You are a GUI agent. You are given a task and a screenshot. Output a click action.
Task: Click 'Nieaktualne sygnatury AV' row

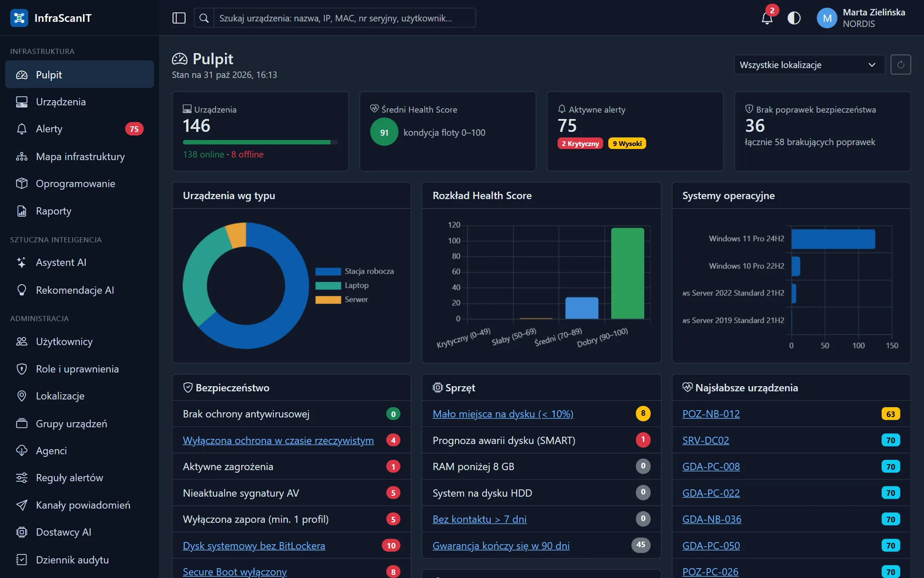(291, 493)
